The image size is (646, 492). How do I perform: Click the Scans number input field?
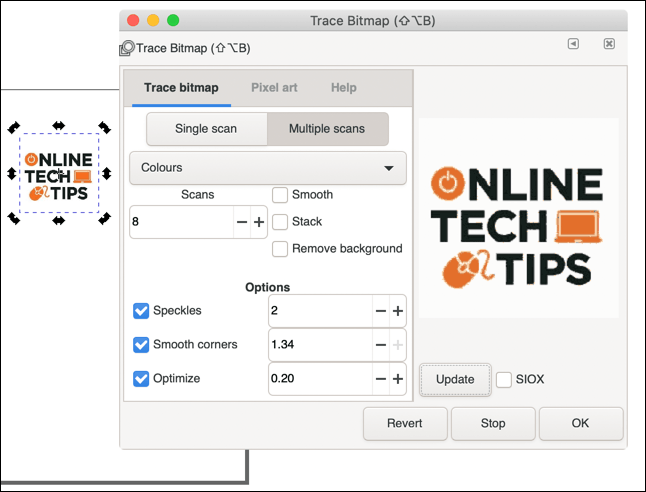(x=181, y=222)
